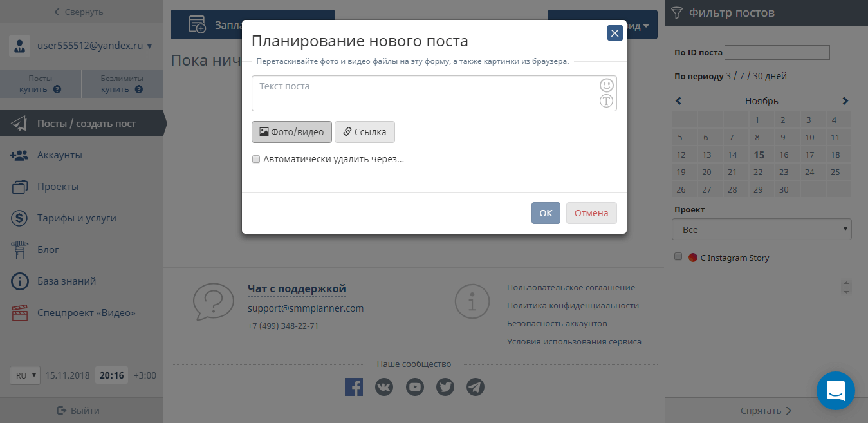This screenshot has width=868, height=423.
Task: Open the Facebook community icon
Action: [354, 387]
